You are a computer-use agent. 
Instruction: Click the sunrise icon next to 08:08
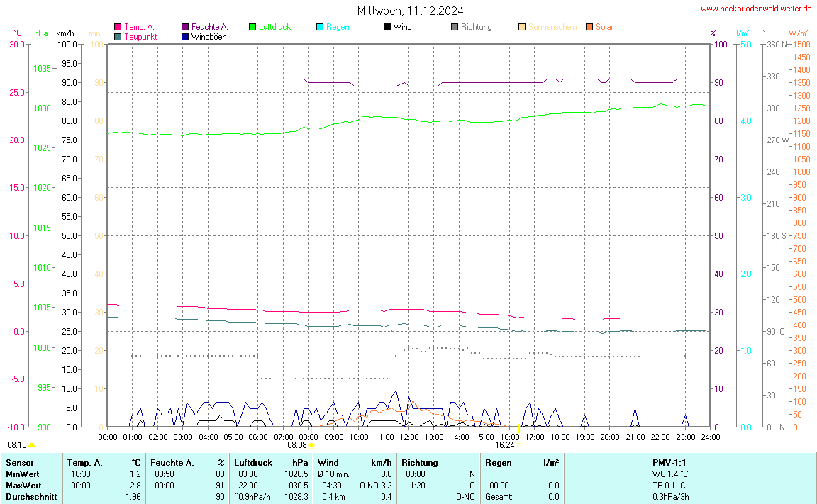311,445
